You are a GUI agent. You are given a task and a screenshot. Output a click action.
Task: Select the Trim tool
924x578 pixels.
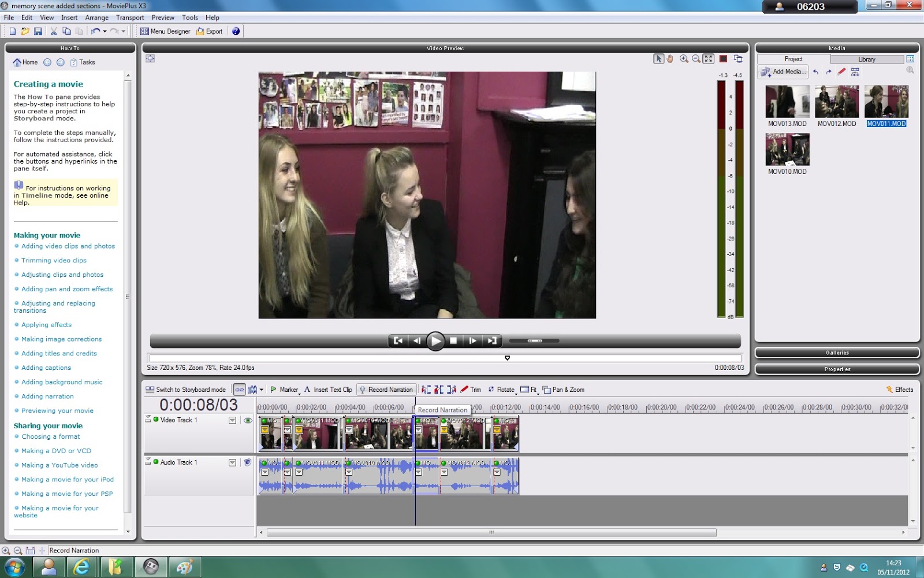click(473, 390)
